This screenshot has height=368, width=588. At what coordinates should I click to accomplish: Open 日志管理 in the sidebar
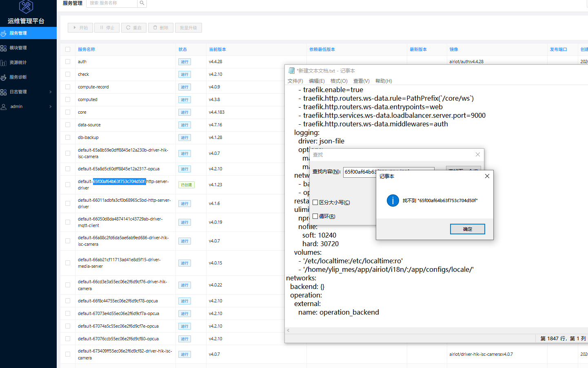pyautogui.click(x=28, y=92)
